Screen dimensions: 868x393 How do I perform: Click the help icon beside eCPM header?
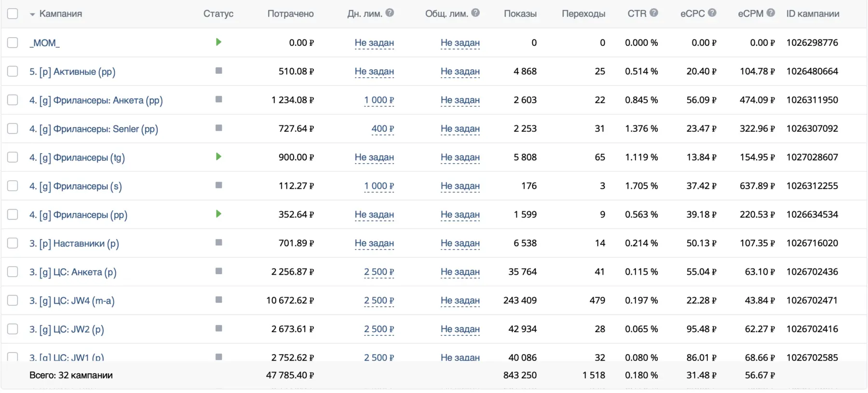coord(771,13)
